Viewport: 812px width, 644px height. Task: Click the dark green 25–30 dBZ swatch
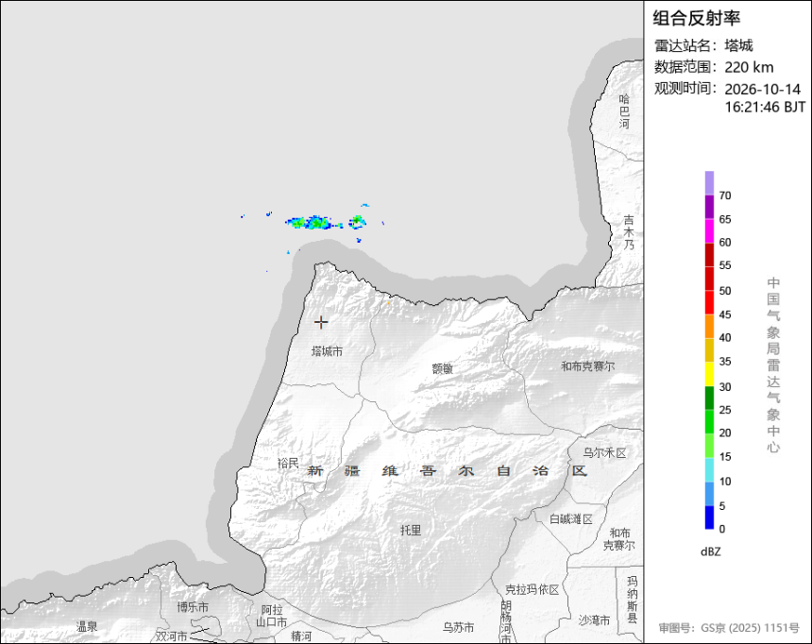pos(709,398)
